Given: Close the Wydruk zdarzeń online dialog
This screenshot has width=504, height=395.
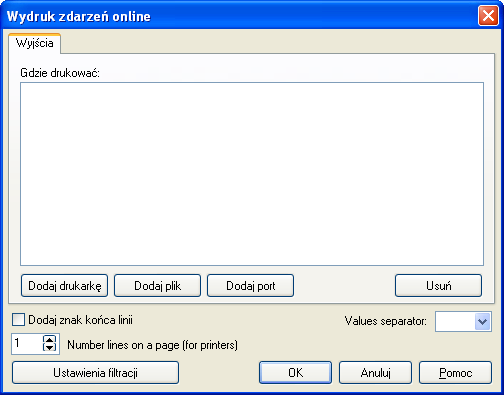Looking at the screenshot, I should pyautogui.click(x=488, y=16).
